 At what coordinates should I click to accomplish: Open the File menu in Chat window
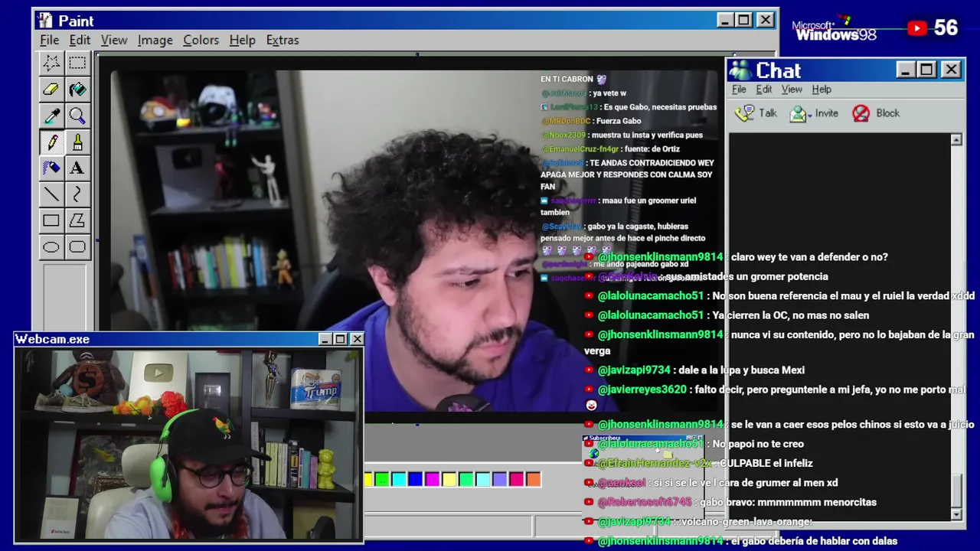coord(739,90)
